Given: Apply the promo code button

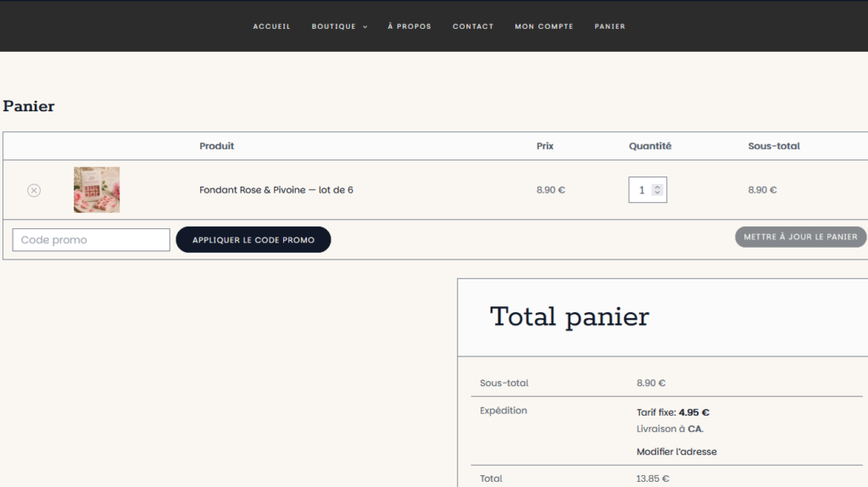Looking at the screenshot, I should [x=253, y=239].
